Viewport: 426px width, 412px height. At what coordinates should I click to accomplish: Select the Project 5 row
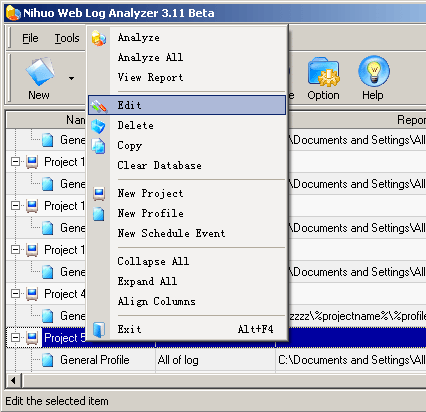[216, 338]
